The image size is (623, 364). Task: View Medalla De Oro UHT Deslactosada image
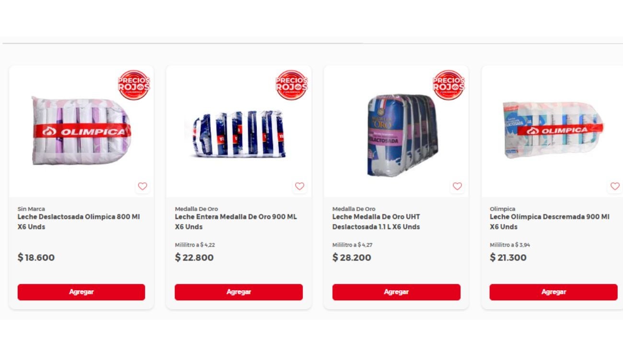(402, 135)
